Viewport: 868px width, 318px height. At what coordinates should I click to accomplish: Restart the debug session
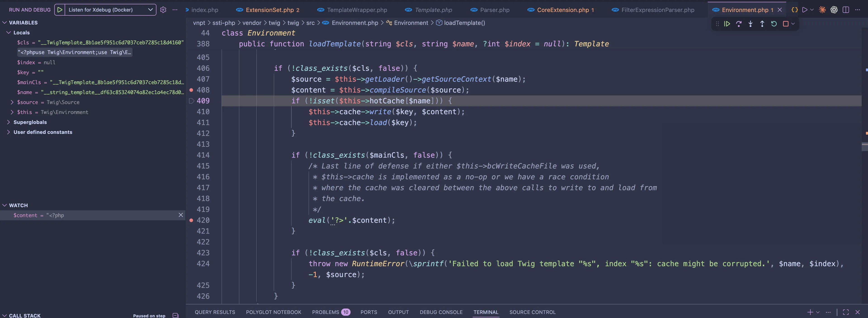coord(774,24)
